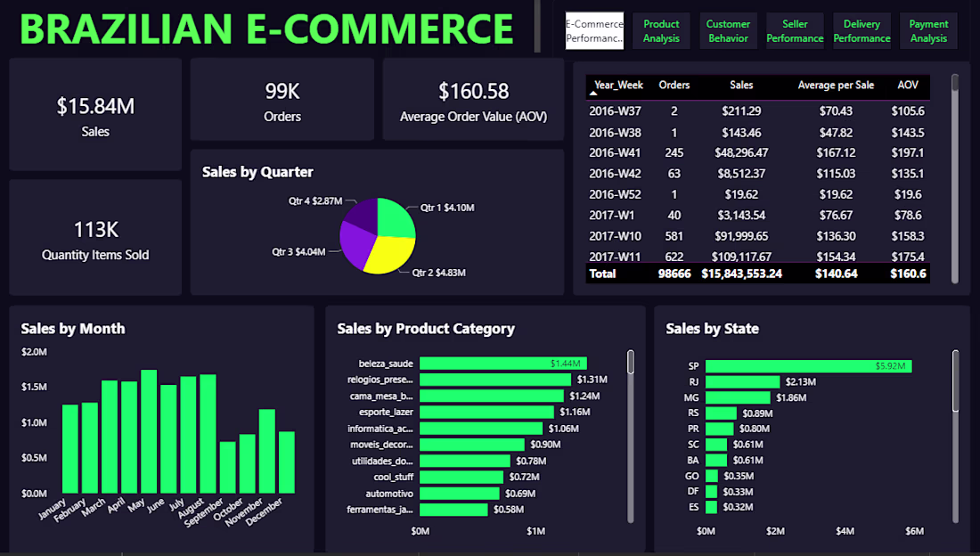
Task: Sort table by AOV column header
Action: click(x=908, y=85)
